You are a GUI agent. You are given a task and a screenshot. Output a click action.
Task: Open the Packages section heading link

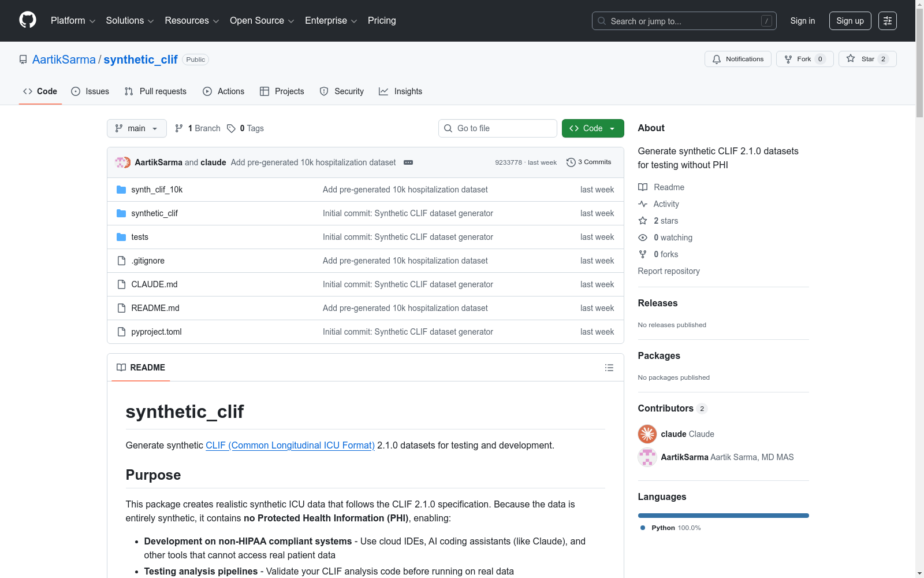coord(659,355)
